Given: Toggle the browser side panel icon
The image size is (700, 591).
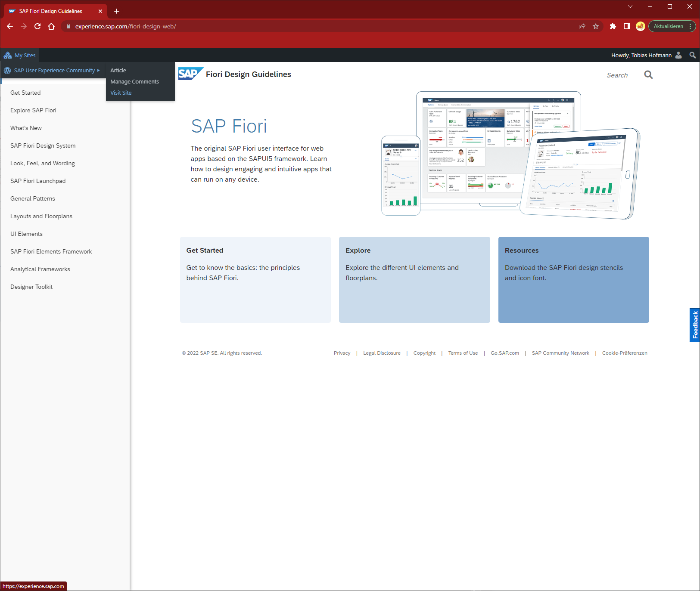Looking at the screenshot, I should click(627, 26).
